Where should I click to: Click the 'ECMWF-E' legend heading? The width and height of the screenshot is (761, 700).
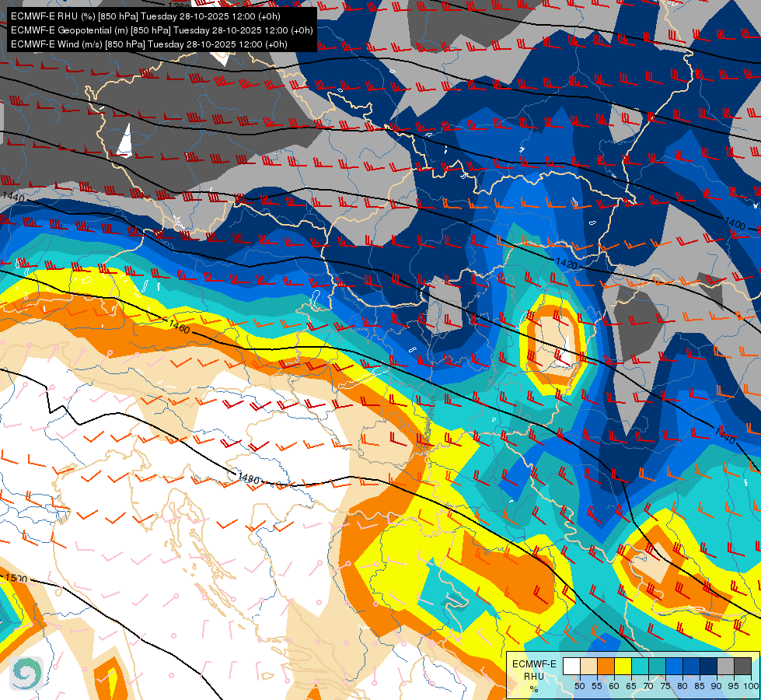pos(534,664)
